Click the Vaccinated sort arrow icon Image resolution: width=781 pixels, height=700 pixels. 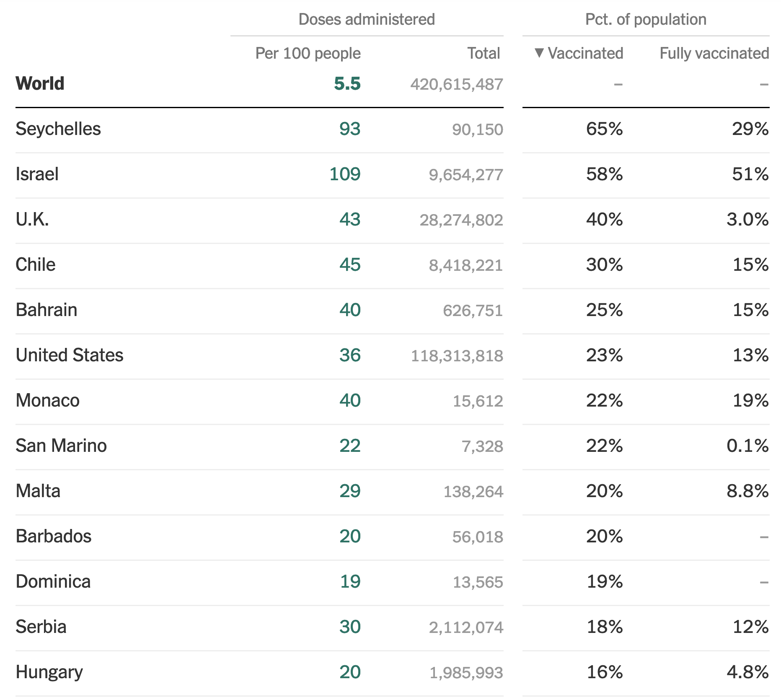(539, 53)
